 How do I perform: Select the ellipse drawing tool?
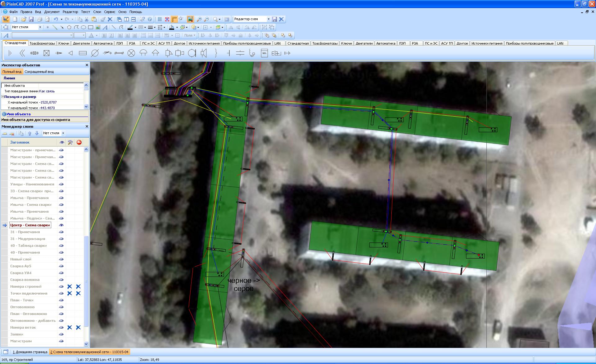tap(83, 27)
